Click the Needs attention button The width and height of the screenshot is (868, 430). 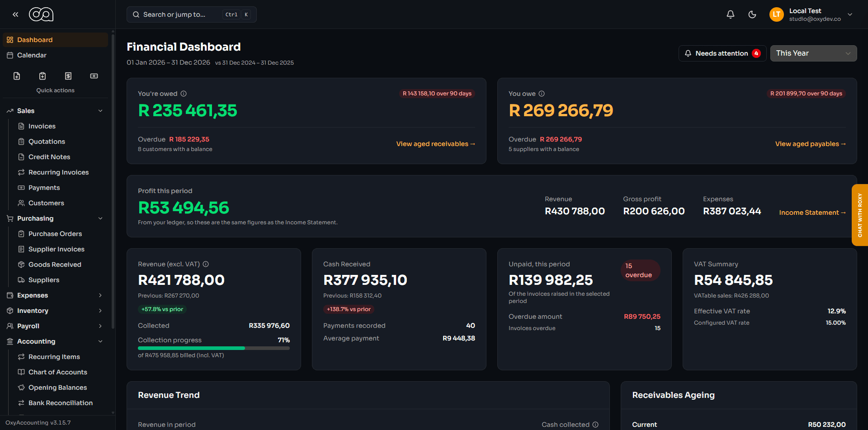click(x=722, y=53)
